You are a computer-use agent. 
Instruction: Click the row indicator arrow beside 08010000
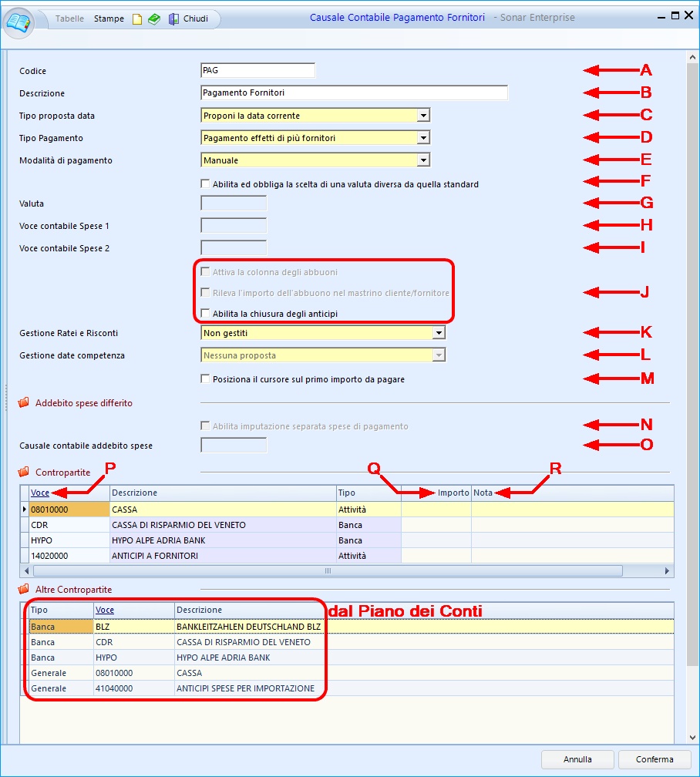click(25, 510)
